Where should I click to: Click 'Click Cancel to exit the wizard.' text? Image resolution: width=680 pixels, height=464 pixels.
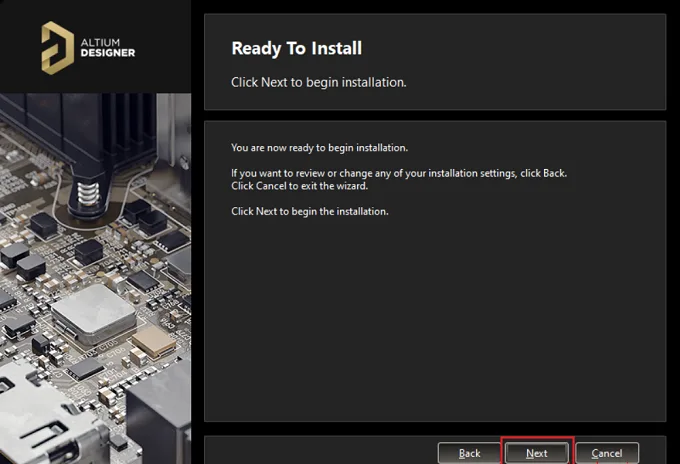pos(299,186)
